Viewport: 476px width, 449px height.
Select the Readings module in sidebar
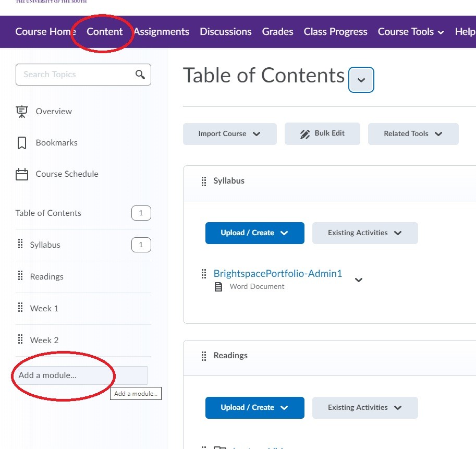(47, 277)
